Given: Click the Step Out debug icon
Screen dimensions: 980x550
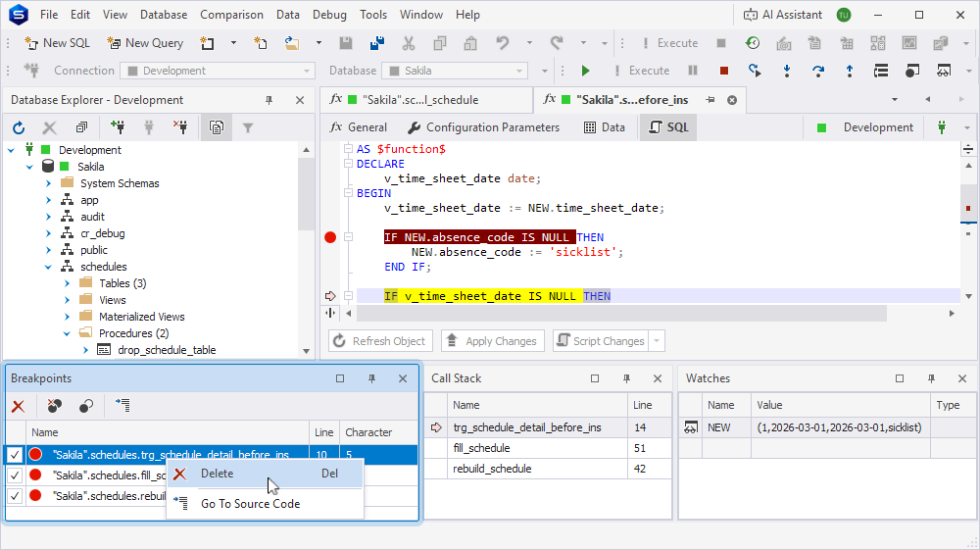Looking at the screenshot, I should point(850,71).
